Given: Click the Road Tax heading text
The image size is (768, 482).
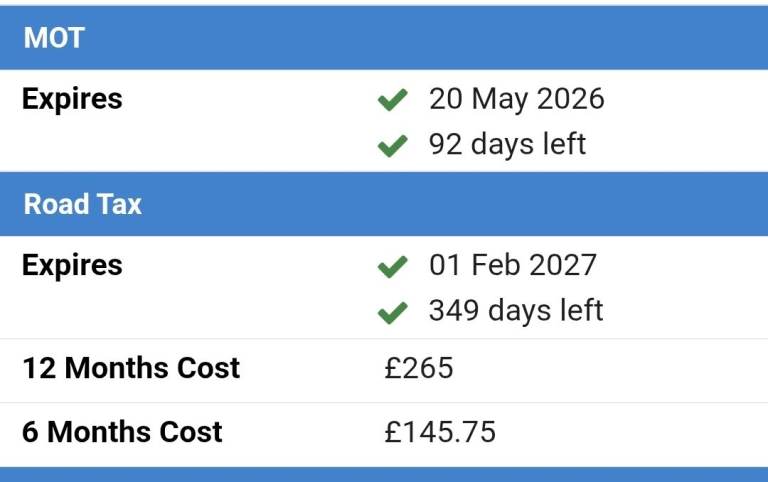Looking at the screenshot, I should (x=83, y=204).
